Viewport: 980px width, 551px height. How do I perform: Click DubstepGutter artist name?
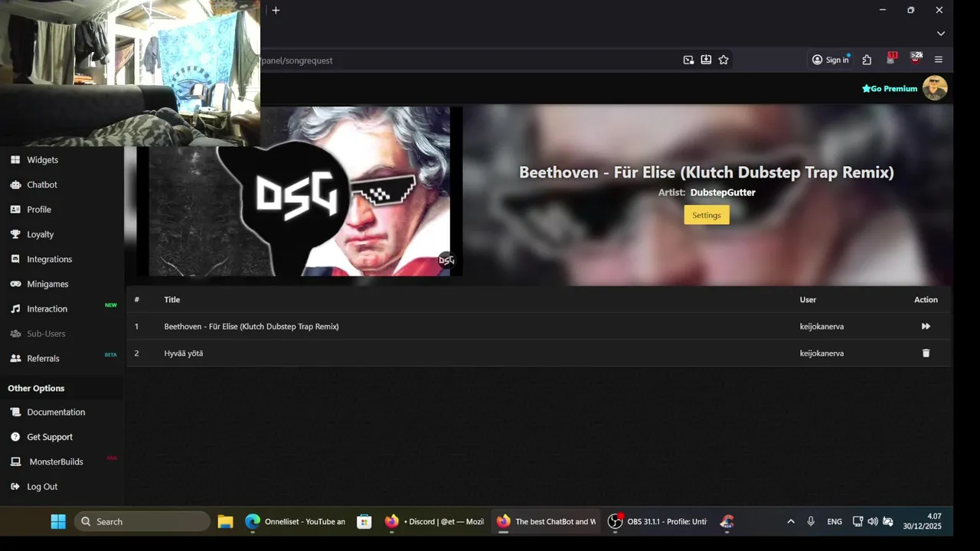click(723, 193)
